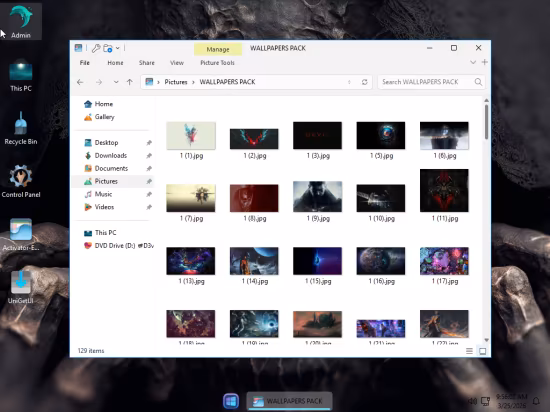Click the pin icon next to Music

(149, 194)
